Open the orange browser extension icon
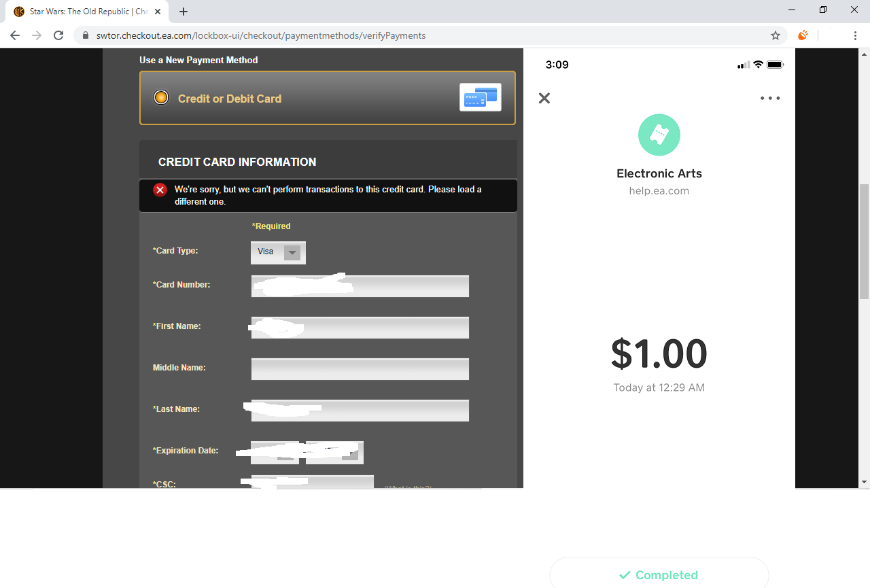Viewport: 870px width, 588px height. [803, 35]
